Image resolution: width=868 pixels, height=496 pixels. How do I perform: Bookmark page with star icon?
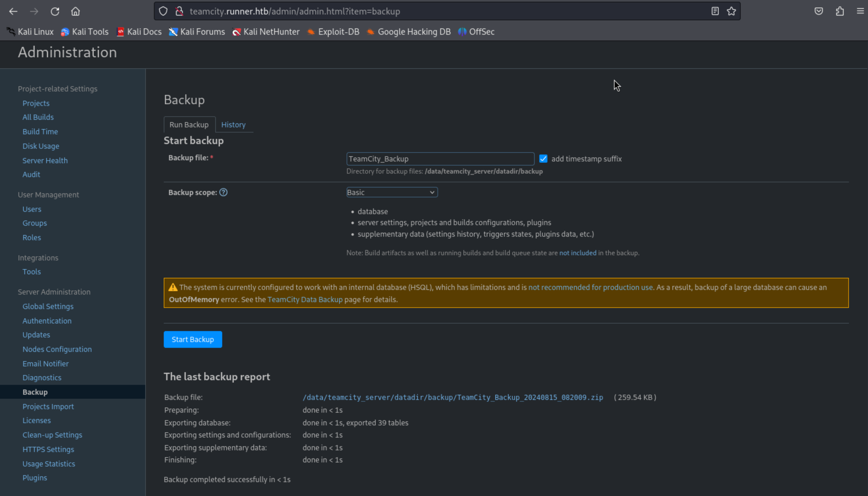pos(731,11)
